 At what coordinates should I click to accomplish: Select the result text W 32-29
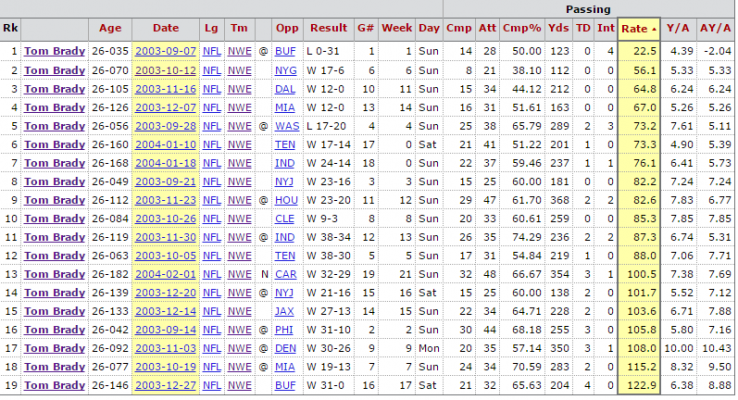click(x=329, y=274)
